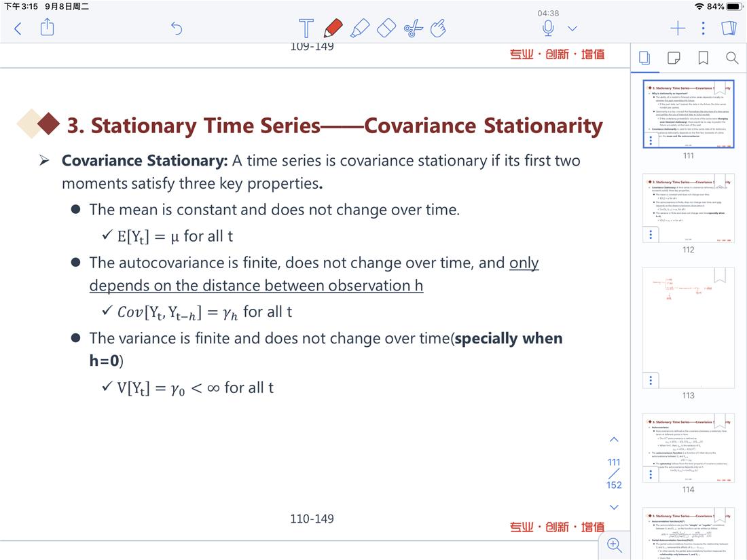Tap the page label "112" under thumbnail
This screenshot has height=560, width=747.
[x=689, y=250]
